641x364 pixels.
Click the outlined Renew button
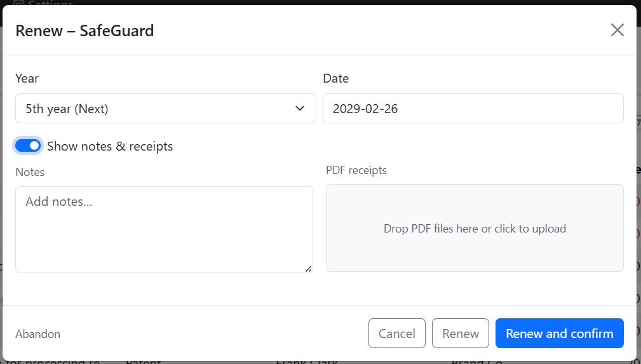pyautogui.click(x=460, y=334)
